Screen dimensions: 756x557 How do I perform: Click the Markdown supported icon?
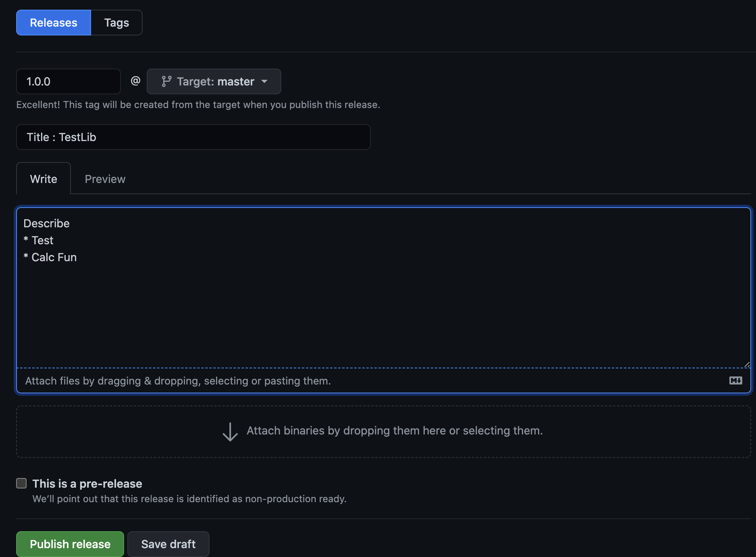(x=736, y=380)
